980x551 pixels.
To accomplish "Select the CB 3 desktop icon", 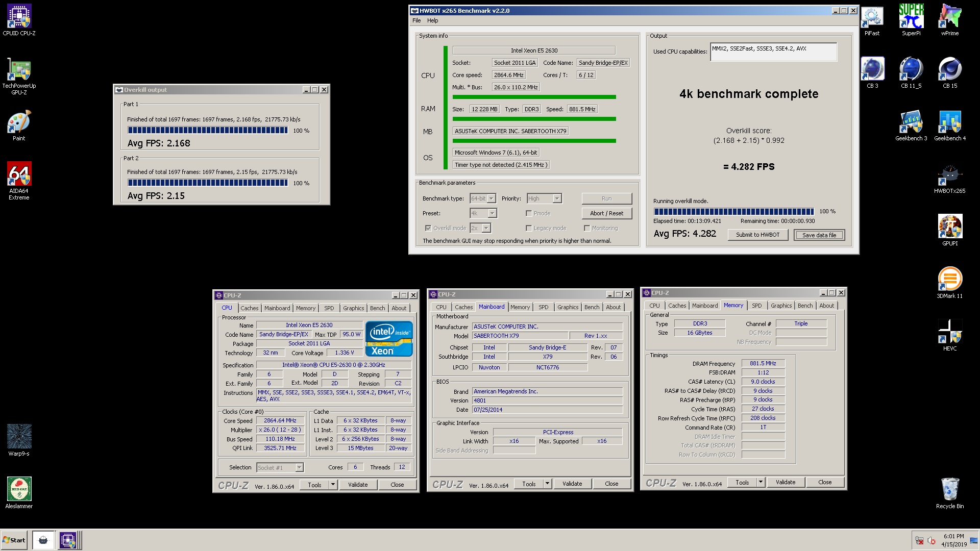I will coord(872,73).
